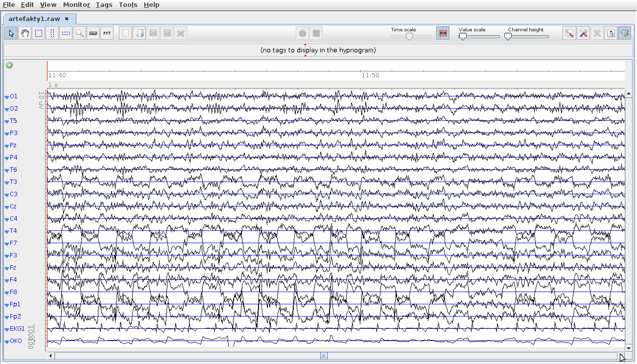Open the wrench and screwdriver settings icon

pos(583,33)
